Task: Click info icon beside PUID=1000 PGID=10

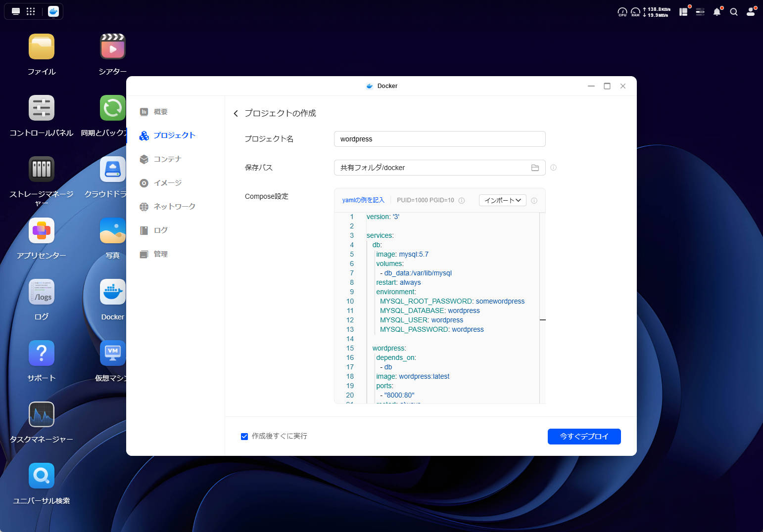Action: coord(462,201)
